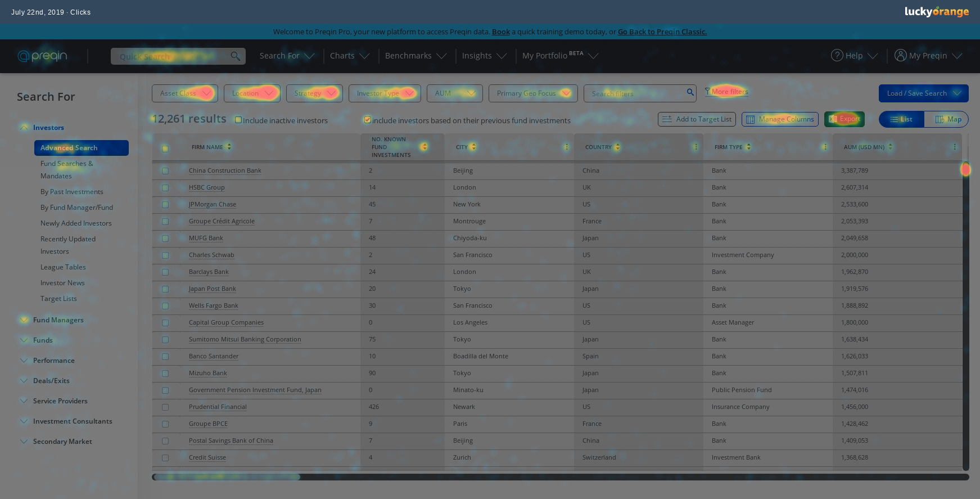Sort by Country arrows icon
The image size is (980, 499).
tap(617, 147)
